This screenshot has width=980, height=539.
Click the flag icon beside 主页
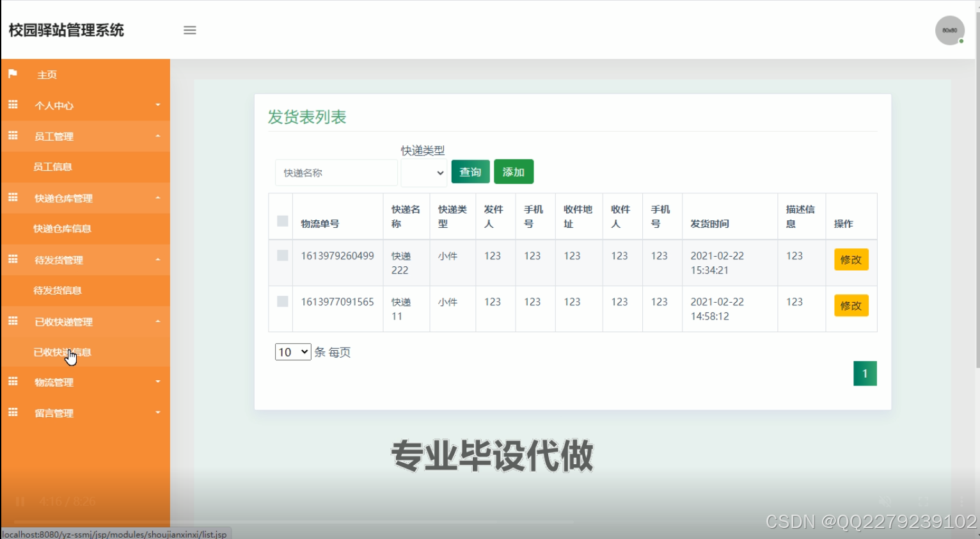click(x=12, y=73)
